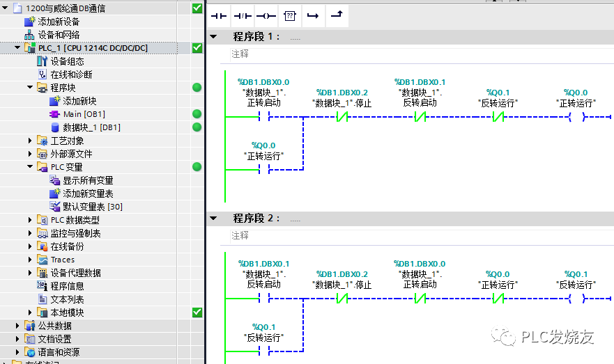The image size is (614, 364).
Task: Select Q0.0 正转运行 coil in network 1
Action: coord(576,116)
